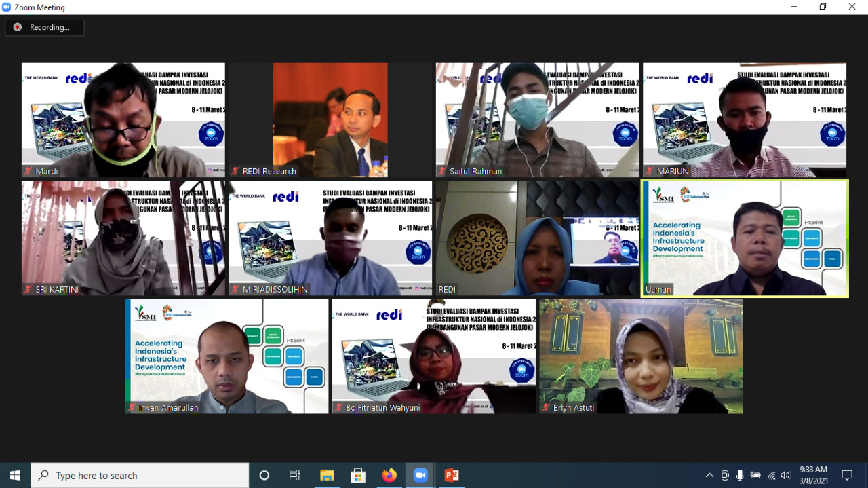Click the "SRI KARTINI" name label
Screen dimensions: 868x488
pyautogui.click(x=57, y=289)
